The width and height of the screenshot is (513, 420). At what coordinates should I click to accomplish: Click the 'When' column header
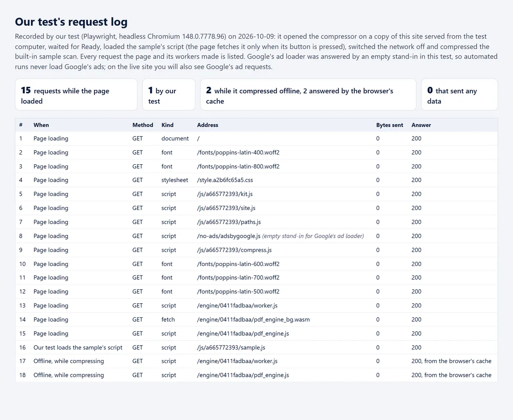[41, 125]
